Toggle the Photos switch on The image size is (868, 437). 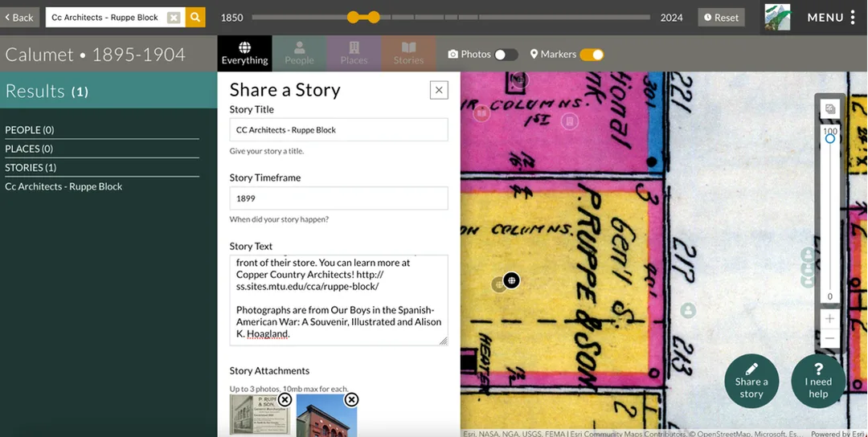click(x=506, y=54)
